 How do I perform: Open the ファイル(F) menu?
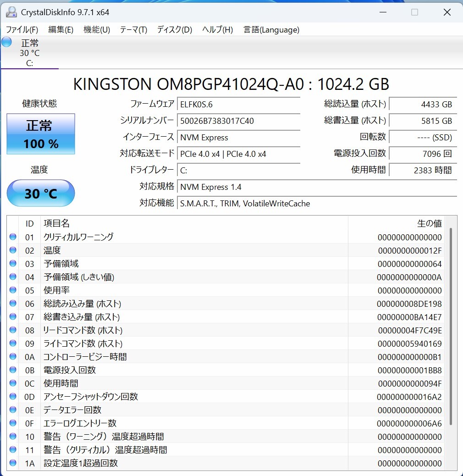(x=22, y=30)
